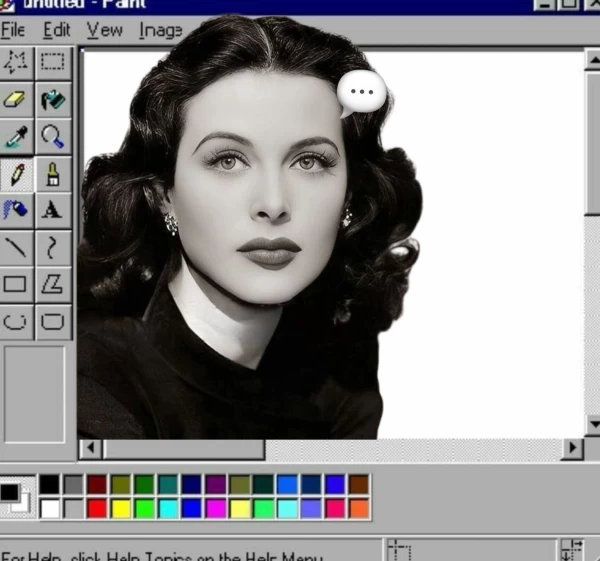This screenshot has width=600, height=561.
Task: Pick the bright red palette color
Action: (97, 508)
